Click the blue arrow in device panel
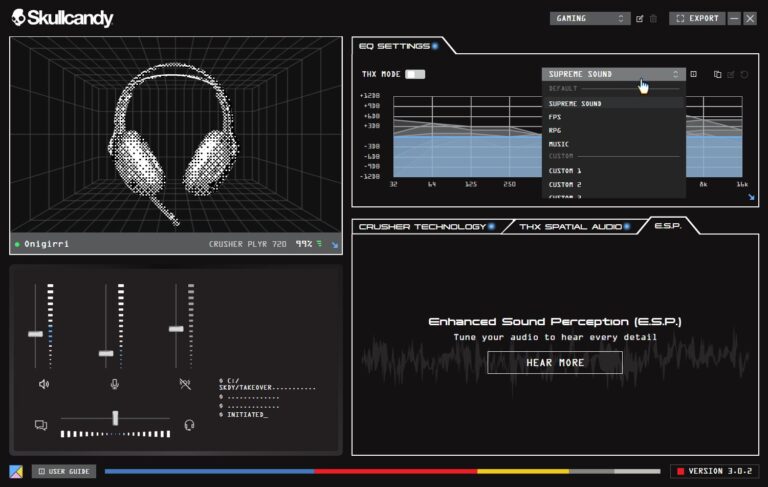Viewport: 768px width, 487px height. click(335, 244)
